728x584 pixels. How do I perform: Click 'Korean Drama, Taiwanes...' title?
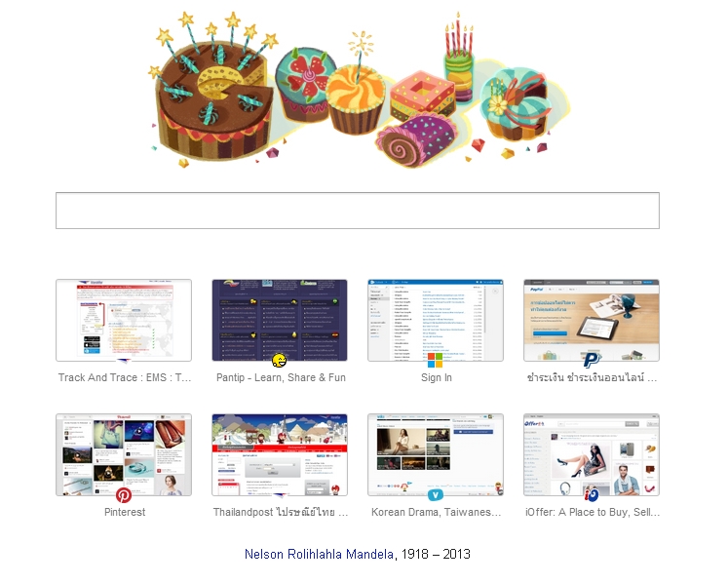(436, 512)
